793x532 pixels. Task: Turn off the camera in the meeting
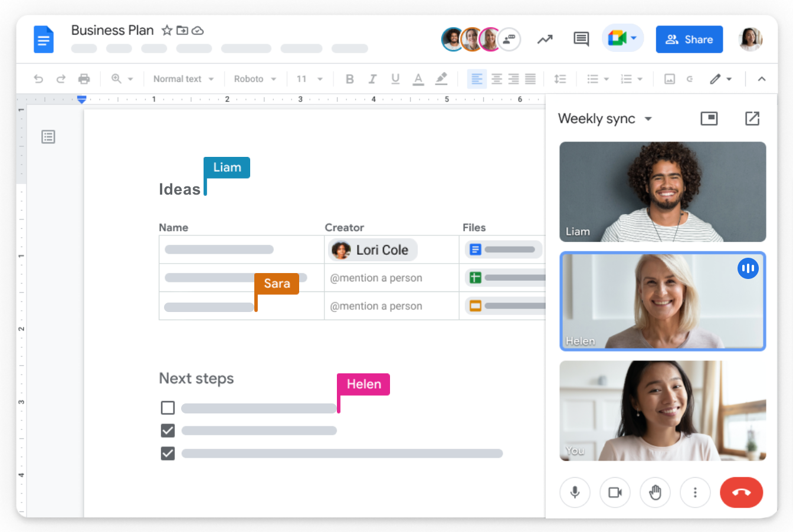point(615,492)
